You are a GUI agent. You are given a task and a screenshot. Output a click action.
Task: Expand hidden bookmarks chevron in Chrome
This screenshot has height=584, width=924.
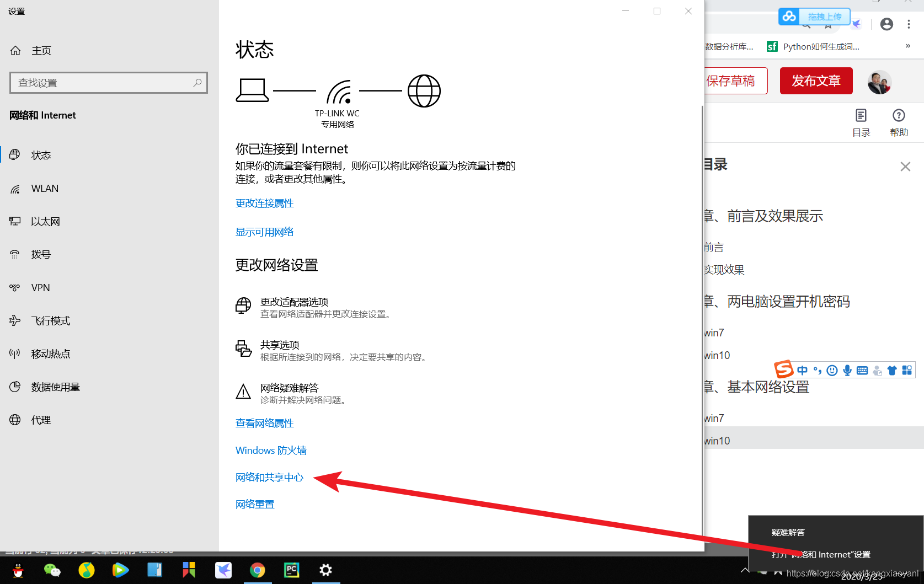908,46
